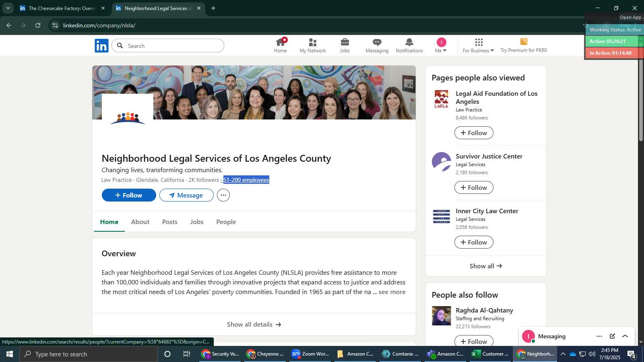Open Raghda Al-Qahtany profile

click(484, 310)
